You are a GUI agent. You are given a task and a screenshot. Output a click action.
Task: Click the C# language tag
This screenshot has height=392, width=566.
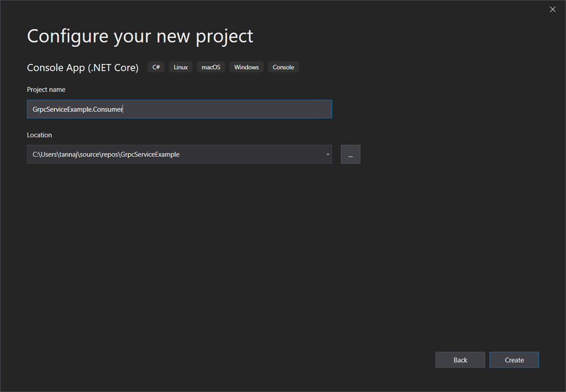point(156,67)
